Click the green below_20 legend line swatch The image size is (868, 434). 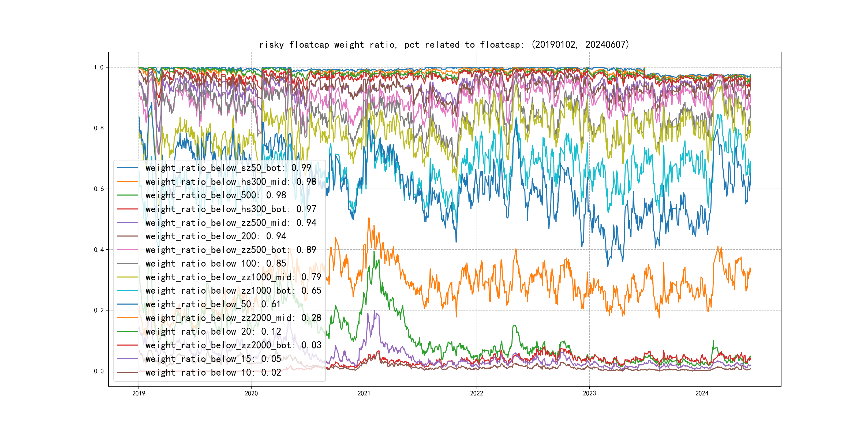[127, 332]
